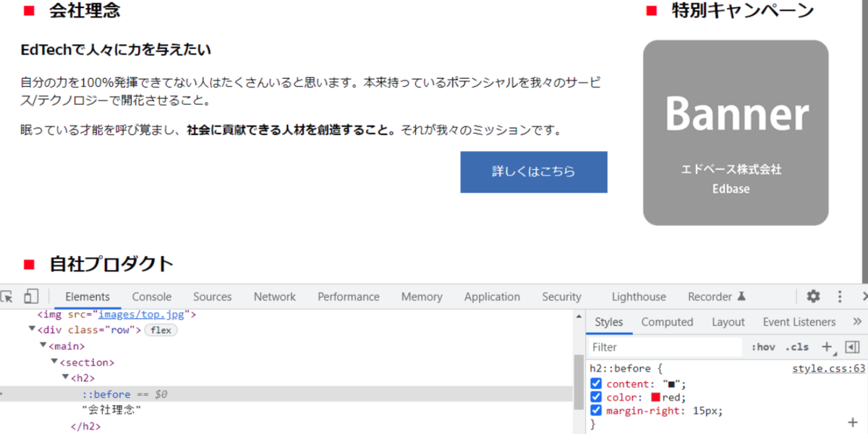Switch to the Elements tab

click(88, 297)
